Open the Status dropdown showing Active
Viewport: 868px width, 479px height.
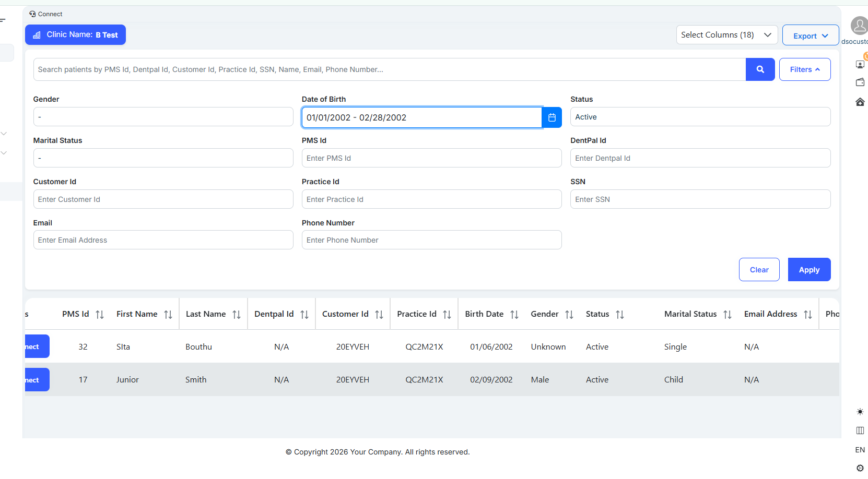pyautogui.click(x=700, y=117)
